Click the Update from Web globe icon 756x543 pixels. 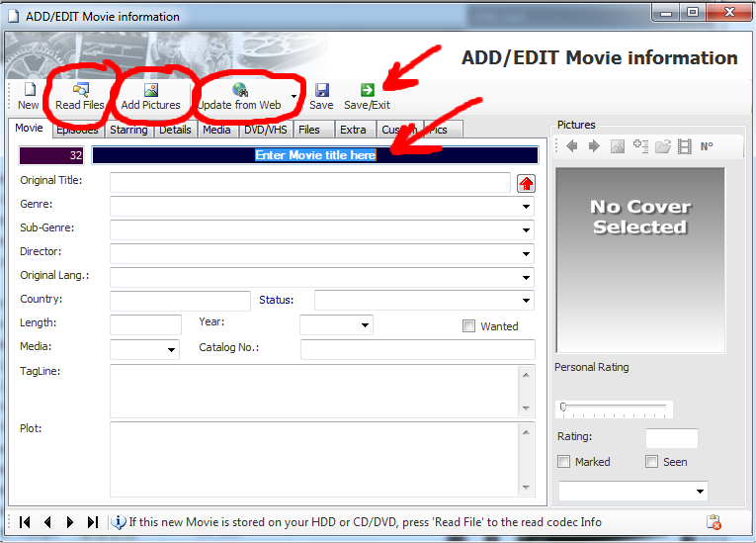[239, 90]
